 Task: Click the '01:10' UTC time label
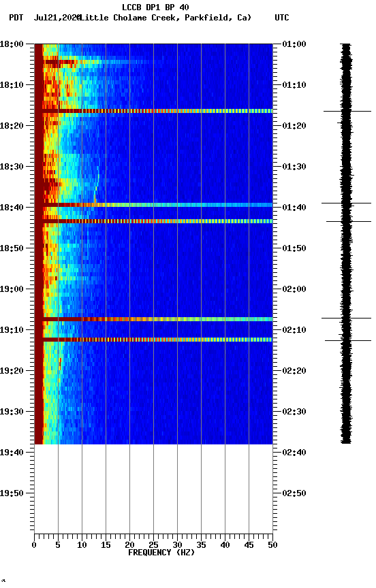pos(294,85)
